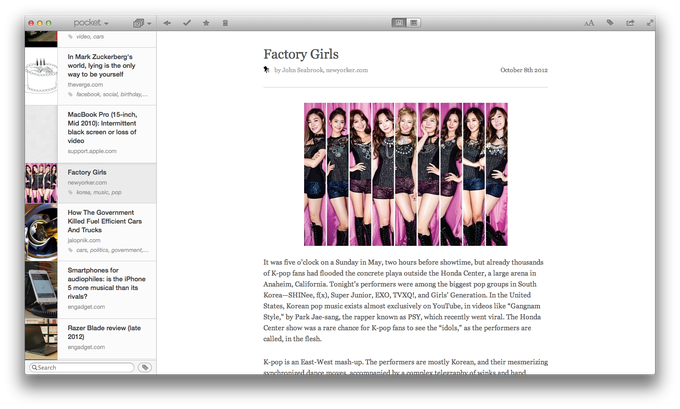Image resolution: width=680 pixels, height=409 pixels.
Task: Click the Factory Girls sidebar thumbnail
Action: (41, 183)
